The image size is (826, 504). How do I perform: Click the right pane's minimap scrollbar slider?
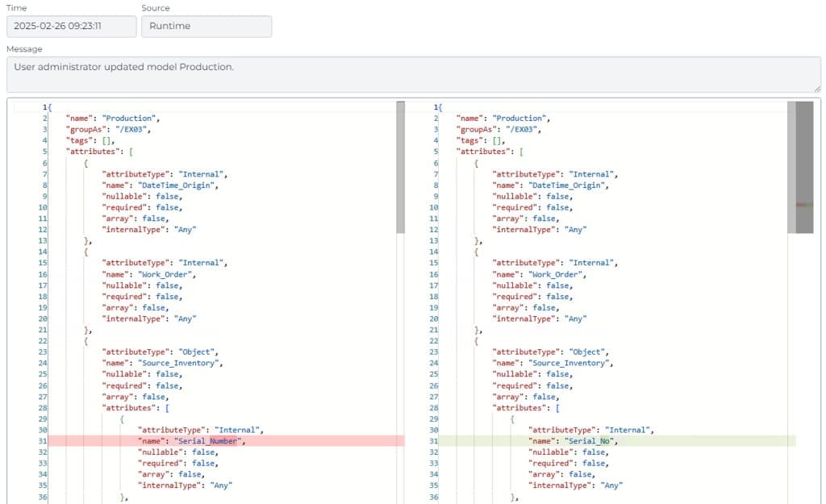point(804,167)
